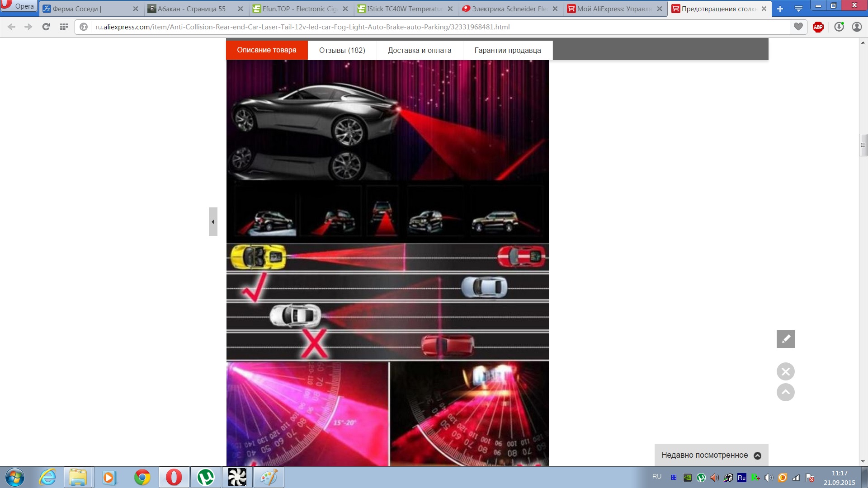Open the Гарантии продавца tab
Viewport: 868px width, 488px height.
click(x=508, y=50)
